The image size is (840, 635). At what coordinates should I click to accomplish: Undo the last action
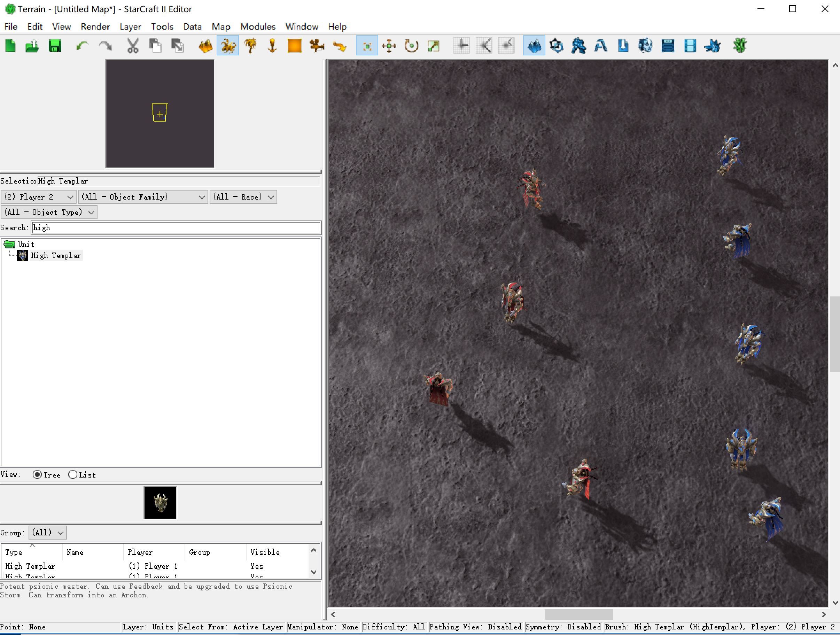tap(83, 46)
